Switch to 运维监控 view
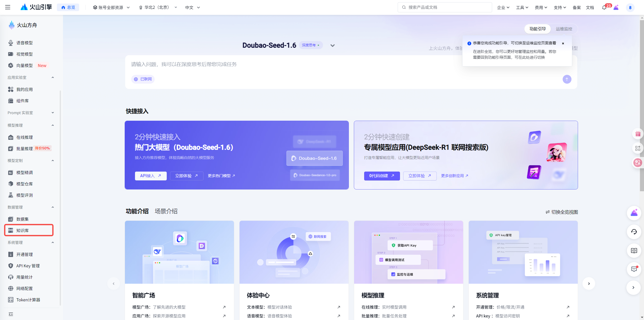 564,29
